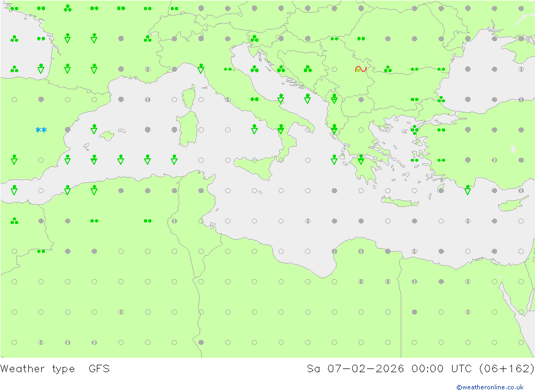Viewport: 535px width, 392px height.
Task: Click the shower symbol northwest of Mallorca
Action: 94,129
